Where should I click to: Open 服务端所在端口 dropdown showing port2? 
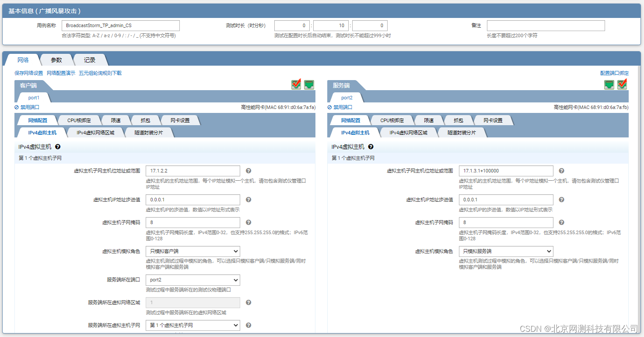[x=193, y=280]
